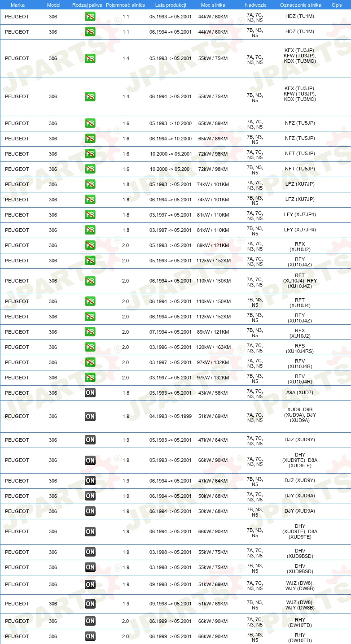
Task: Click the diesel icon in the 05.1993 DJZ (XUD9Y) row
Action: click(90, 439)
